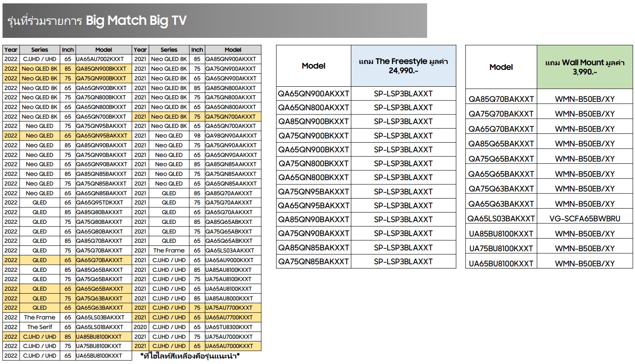The width and height of the screenshot is (635, 364).
Task: Select model QA65QN85BAKXXT
Action: pyautogui.click(x=104, y=193)
